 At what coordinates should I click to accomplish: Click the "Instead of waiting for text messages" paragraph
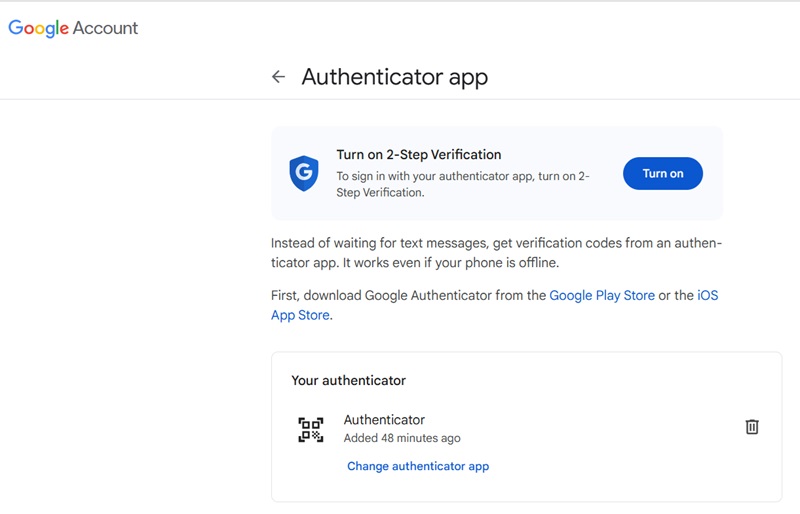tap(496, 253)
